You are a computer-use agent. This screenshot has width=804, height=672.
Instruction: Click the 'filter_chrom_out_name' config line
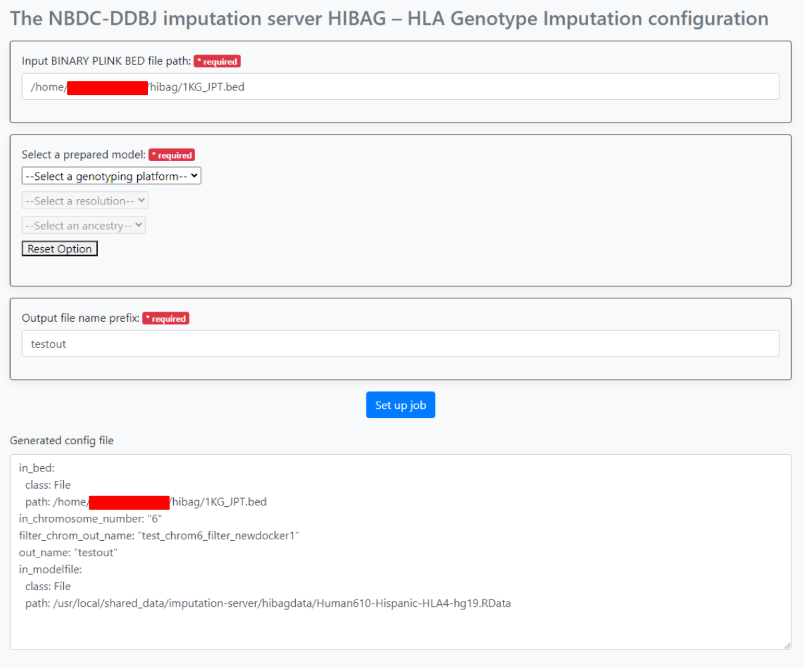(159, 535)
